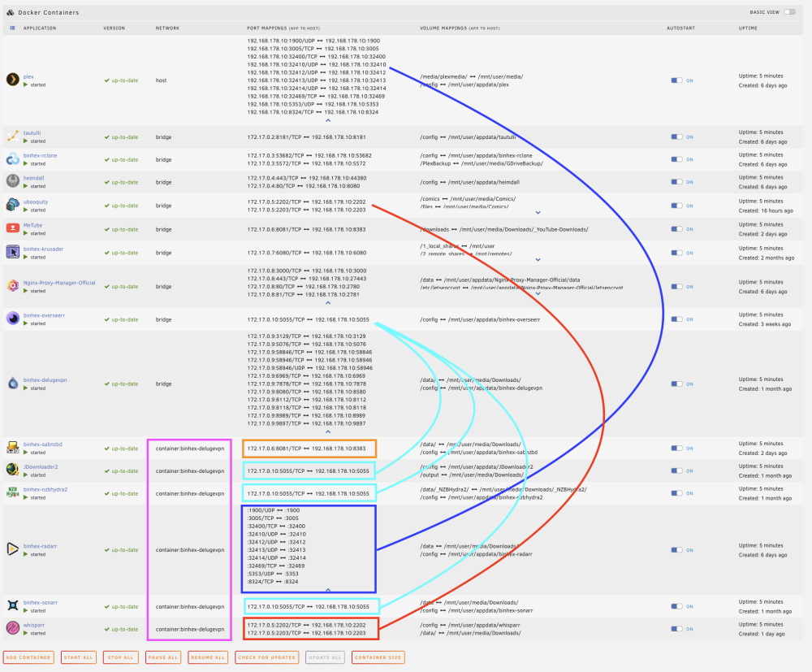Toggle autostart for binhex-sonarr
This screenshot has width=812, height=672.
pos(676,606)
